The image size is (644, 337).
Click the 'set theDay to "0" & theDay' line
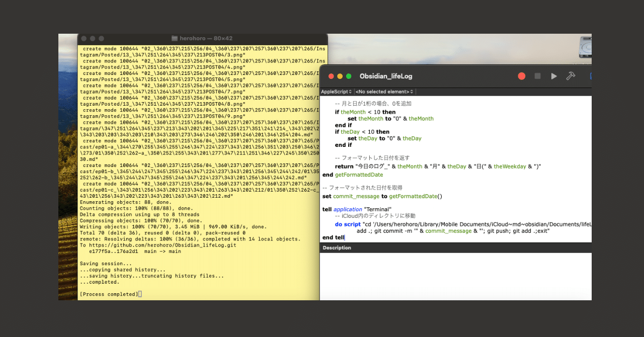point(384,138)
